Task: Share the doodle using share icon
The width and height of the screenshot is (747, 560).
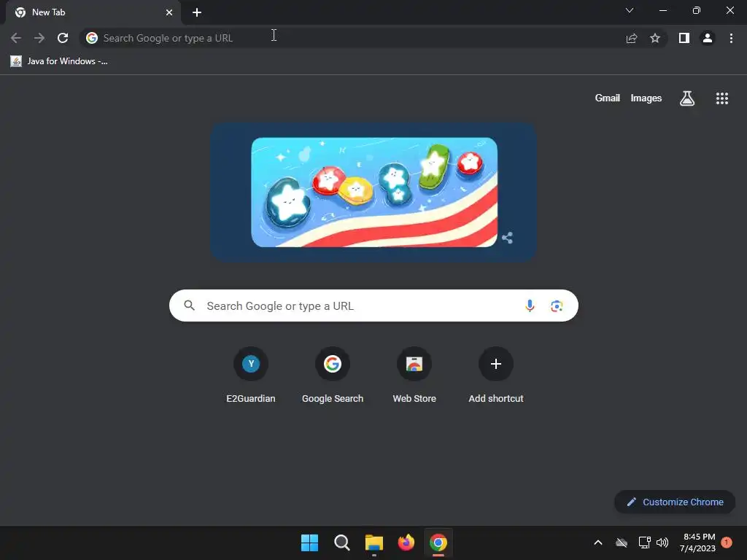Action: (x=508, y=238)
